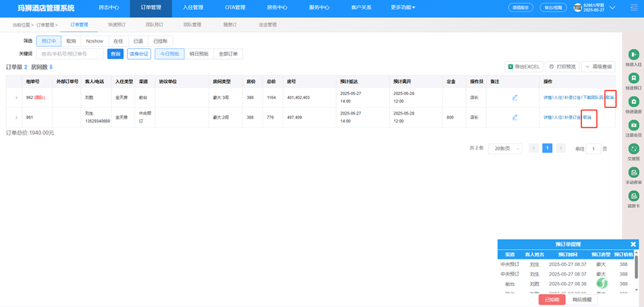The width and height of the screenshot is (644, 307).
Task: Switch to the 定金管理 sub-tab
Action: coord(268,25)
